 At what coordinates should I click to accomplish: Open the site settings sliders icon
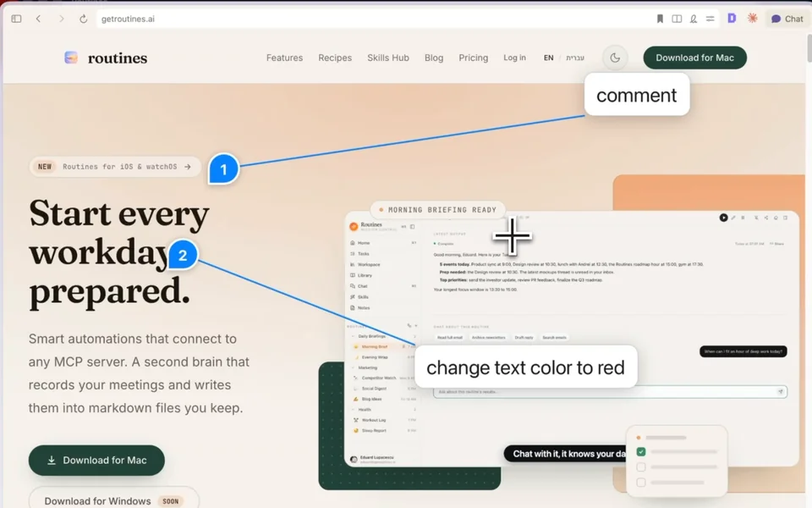710,19
